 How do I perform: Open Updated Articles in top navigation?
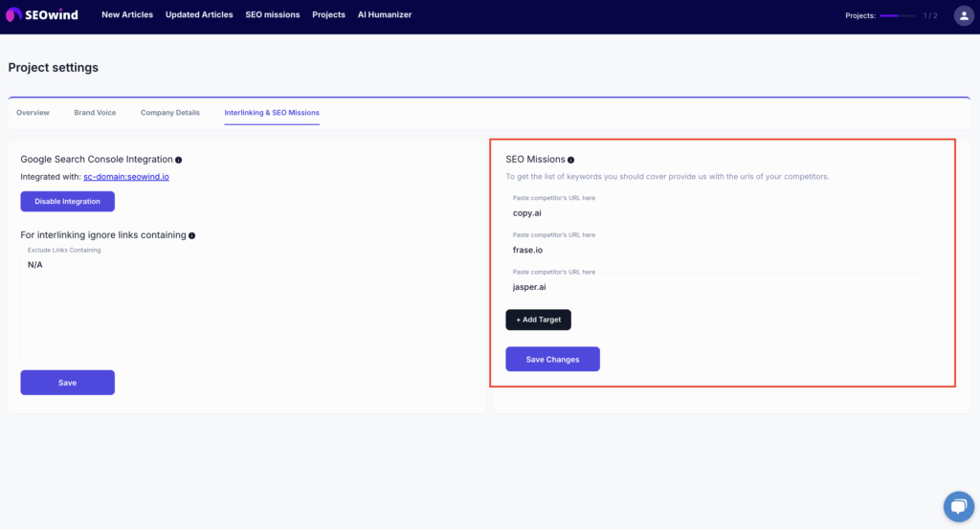click(199, 15)
